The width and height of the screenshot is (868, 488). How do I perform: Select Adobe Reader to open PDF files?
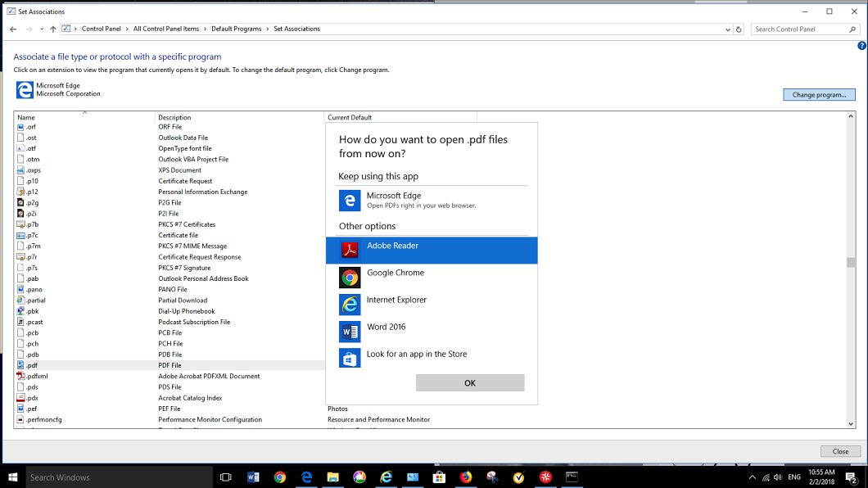tap(431, 250)
